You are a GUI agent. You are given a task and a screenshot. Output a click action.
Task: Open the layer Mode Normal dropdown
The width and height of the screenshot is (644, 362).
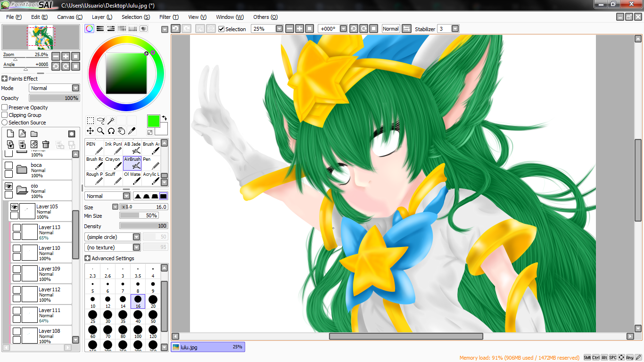[x=54, y=88]
